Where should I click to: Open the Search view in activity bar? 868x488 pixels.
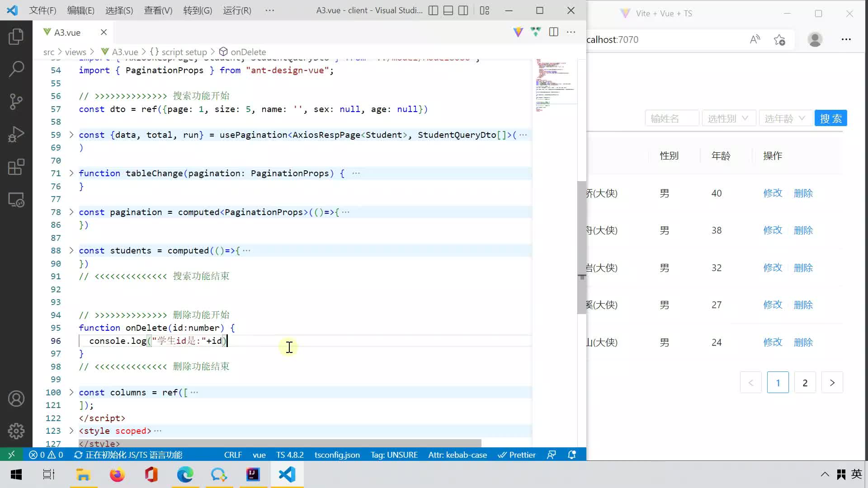(16, 69)
